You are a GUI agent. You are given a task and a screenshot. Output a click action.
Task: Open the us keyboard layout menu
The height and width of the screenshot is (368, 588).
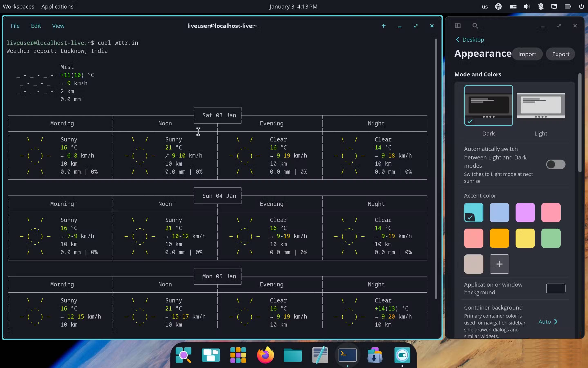pyautogui.click(x=485, y=7)
